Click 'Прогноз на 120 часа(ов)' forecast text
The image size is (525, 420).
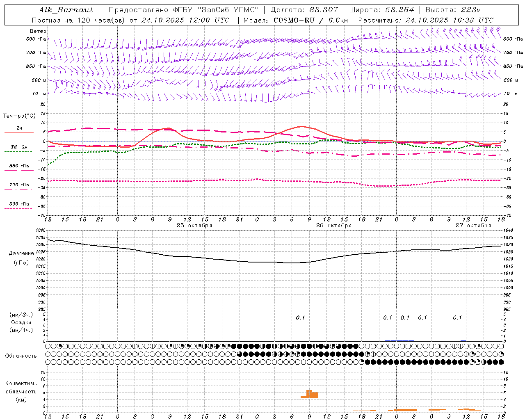[x=79, y=20]
